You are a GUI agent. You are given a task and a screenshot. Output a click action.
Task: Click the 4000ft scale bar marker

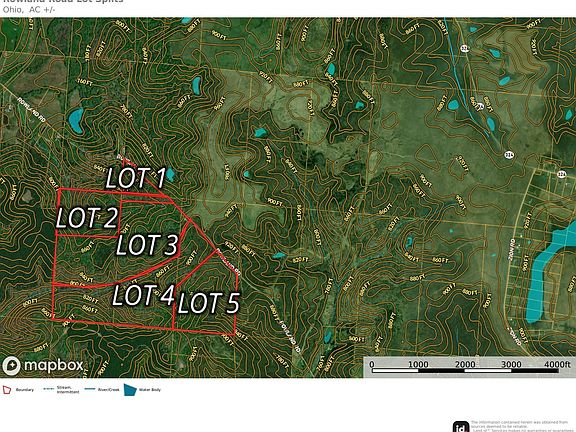click(557, 364)
